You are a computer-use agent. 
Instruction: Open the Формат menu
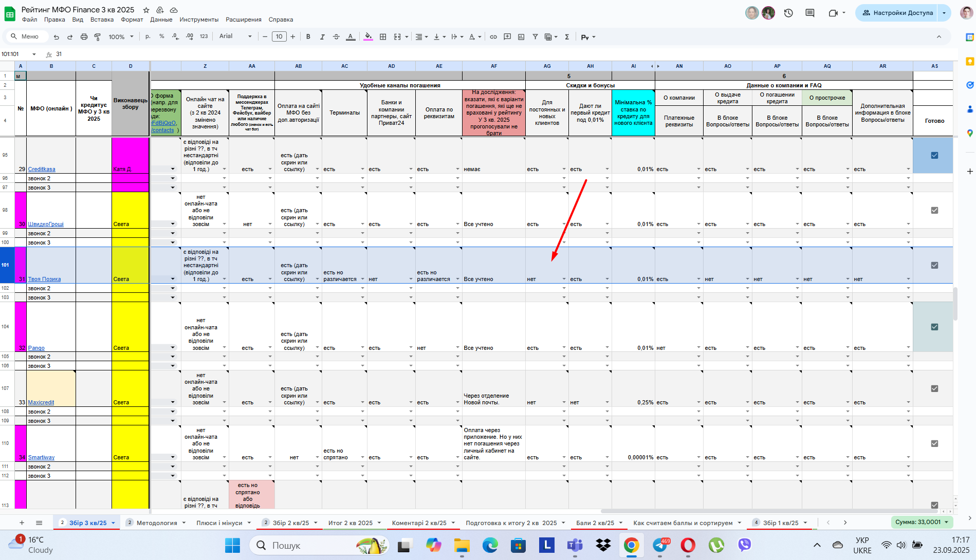click(x=132, y=20)
